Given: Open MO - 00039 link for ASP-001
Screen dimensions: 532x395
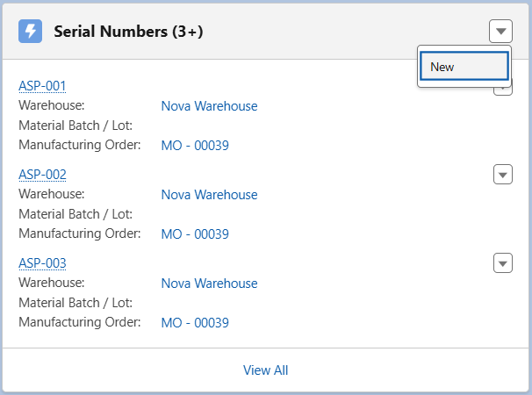Looking at the screenshot, I should [195, 146].
